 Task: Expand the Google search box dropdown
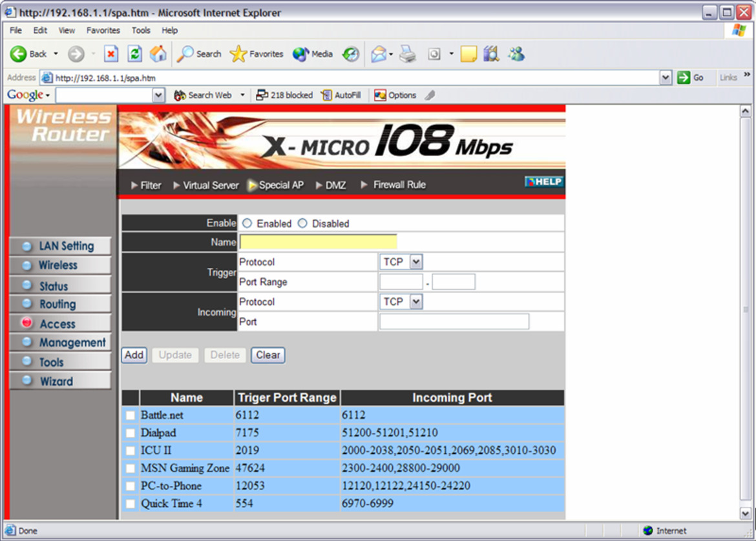point(158,96)
